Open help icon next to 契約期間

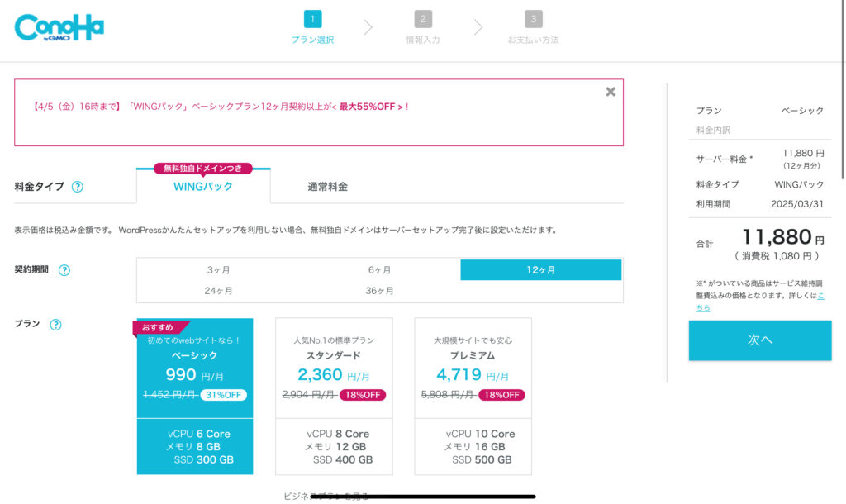(x=64, y=270)
